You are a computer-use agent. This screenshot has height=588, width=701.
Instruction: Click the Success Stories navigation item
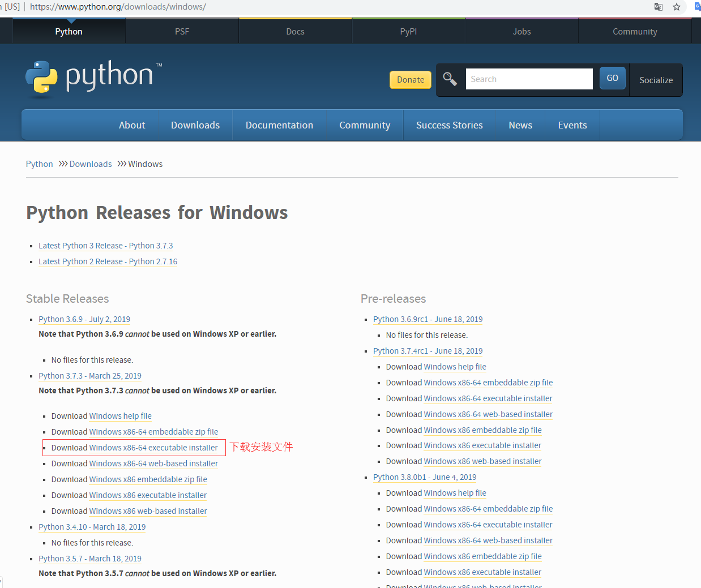449,125
